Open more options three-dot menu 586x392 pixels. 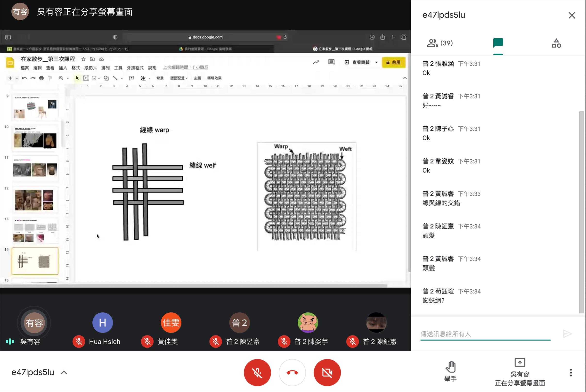(x=570, y=373)
